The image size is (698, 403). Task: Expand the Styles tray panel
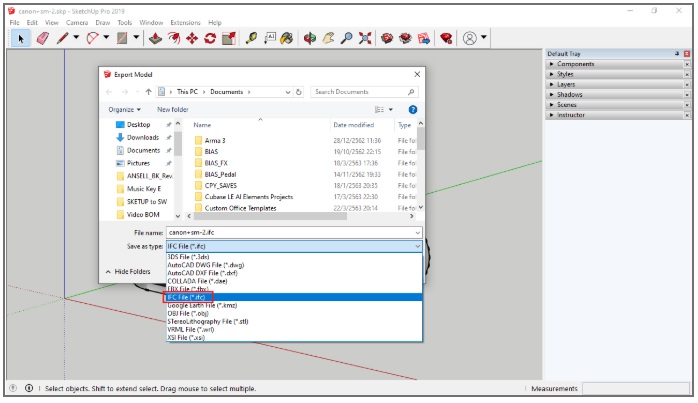click(x=565, y=74)
